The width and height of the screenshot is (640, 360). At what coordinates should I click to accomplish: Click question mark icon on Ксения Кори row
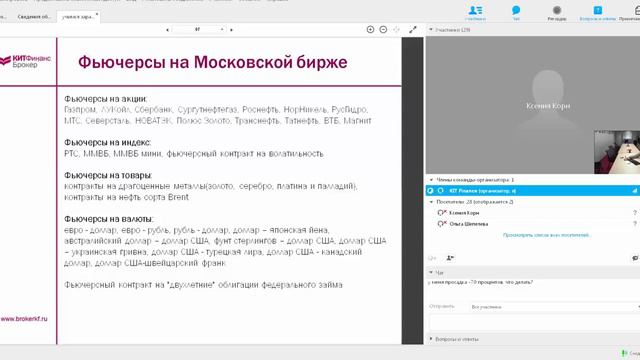[635, 213]
